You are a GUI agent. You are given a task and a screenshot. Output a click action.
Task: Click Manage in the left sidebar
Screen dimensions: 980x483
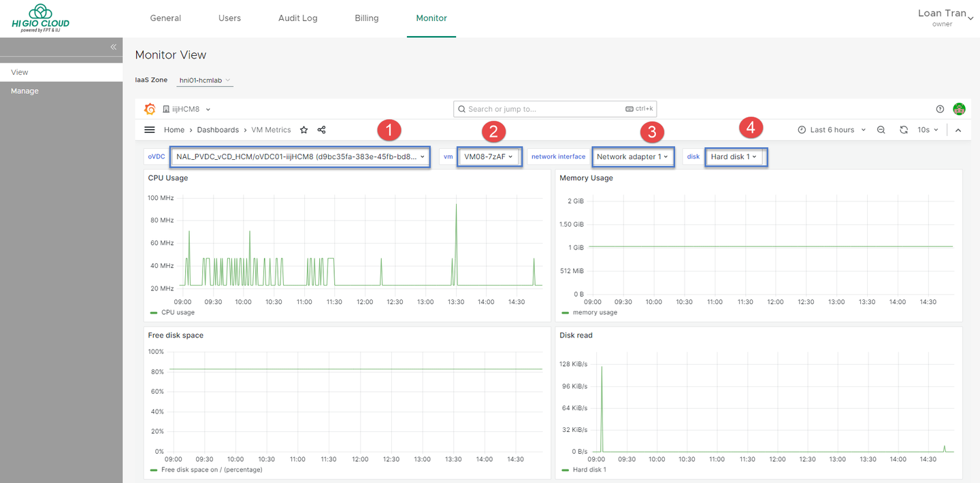pos(25,91)
